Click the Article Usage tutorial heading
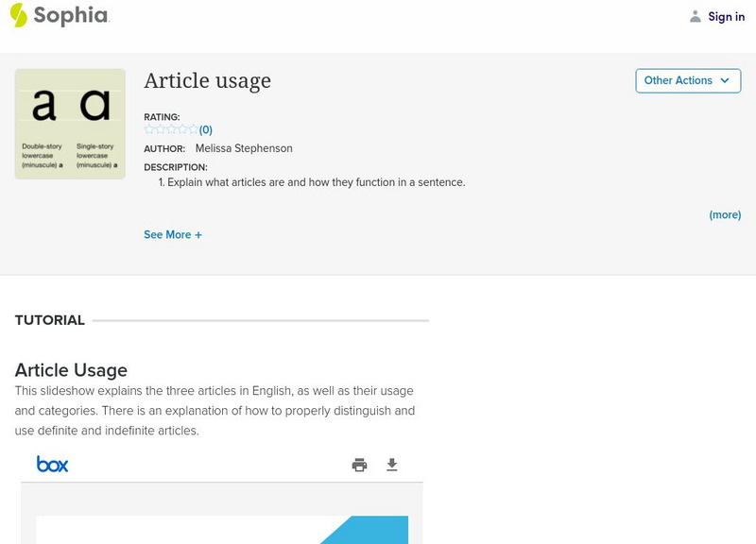Image resolution: width=756 pixels, height=544 pixels. click(71, 369)
